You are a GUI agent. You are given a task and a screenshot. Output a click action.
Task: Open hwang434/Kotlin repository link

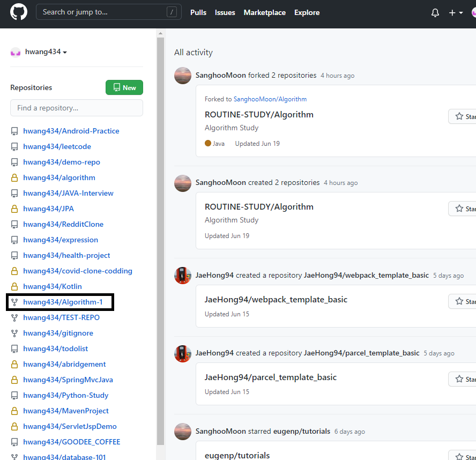52,286
